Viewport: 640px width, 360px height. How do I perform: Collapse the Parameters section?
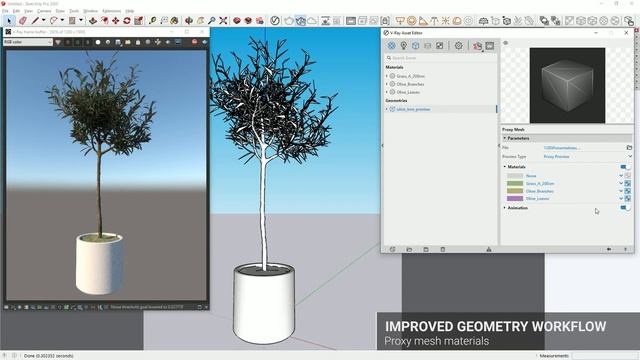click(x=505, y=138)
